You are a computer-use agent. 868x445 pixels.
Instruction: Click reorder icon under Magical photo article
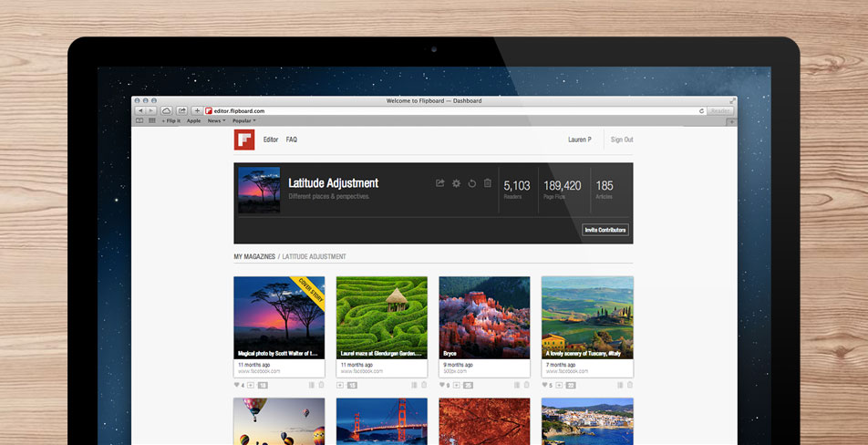tap(311, 386)
